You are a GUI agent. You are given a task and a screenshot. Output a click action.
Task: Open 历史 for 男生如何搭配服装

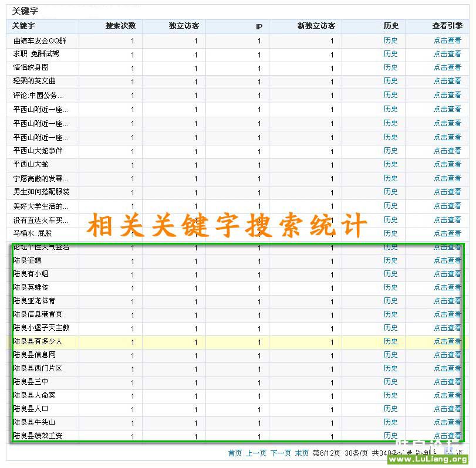(390, 192)
